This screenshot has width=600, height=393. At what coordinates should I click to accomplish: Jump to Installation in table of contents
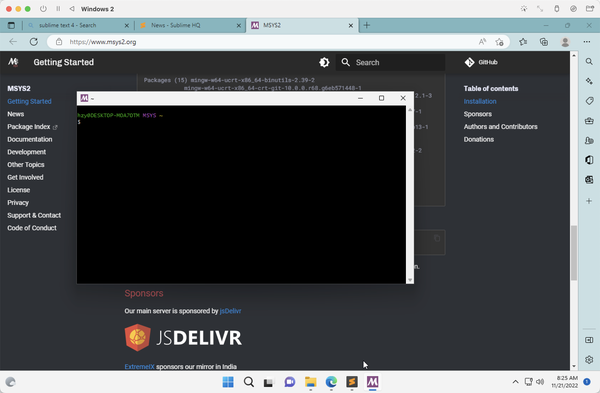480,101
